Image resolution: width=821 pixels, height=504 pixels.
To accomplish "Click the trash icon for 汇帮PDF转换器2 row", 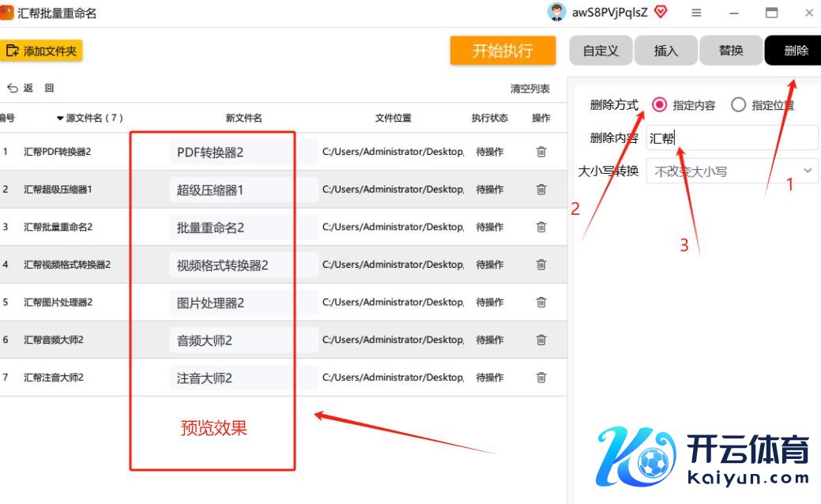I will pyautogui.click(x=541, y=152).
